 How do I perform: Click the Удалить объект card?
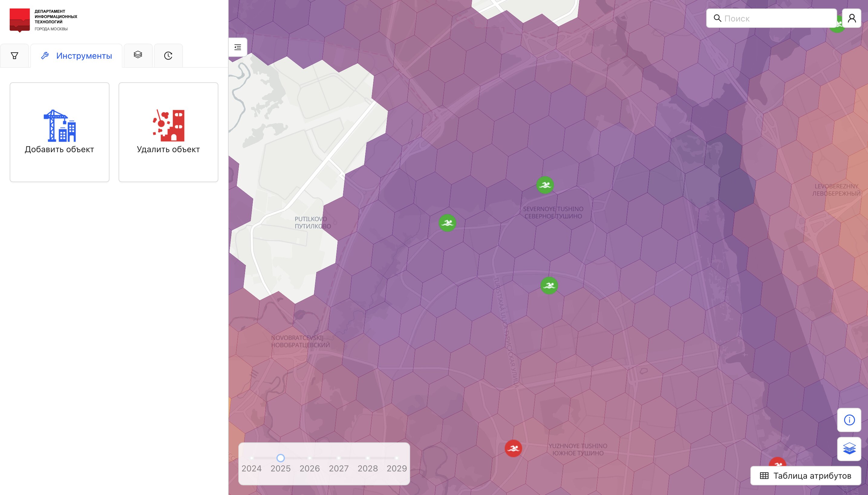tap(168, 132)
